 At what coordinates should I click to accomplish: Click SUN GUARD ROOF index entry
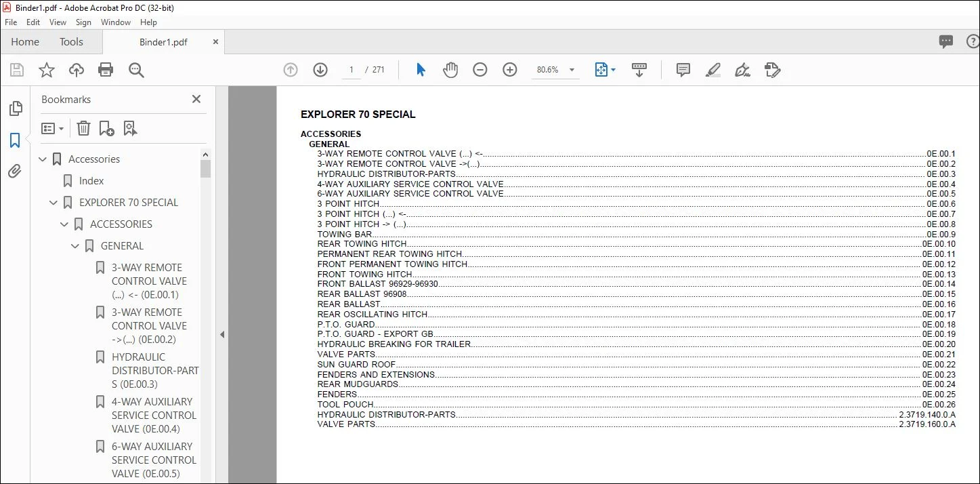[x=356, y=364]
